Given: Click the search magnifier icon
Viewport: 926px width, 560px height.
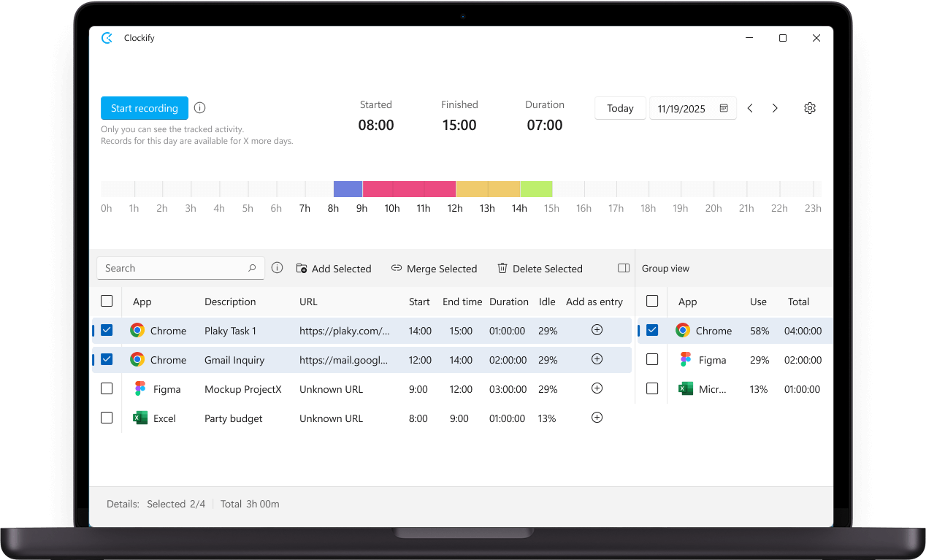Looking at the screenshot, I should [252, 268].
